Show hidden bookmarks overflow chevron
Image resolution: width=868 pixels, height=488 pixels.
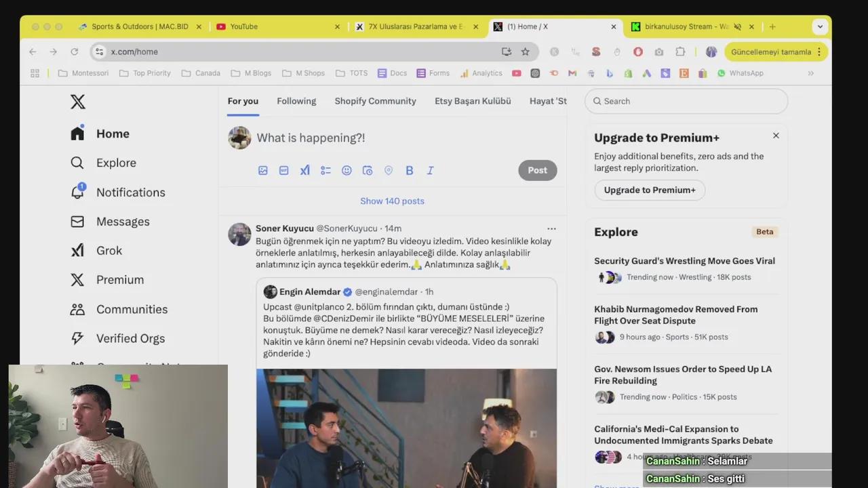(x=810, y=73)
